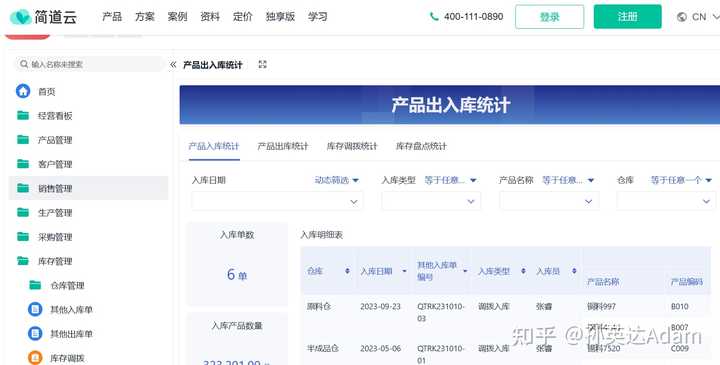Image resolution: width=720 pixels, height=365 pixels.
Task: Switch to 产品入库统计 tab
Action: pos(214,146)
